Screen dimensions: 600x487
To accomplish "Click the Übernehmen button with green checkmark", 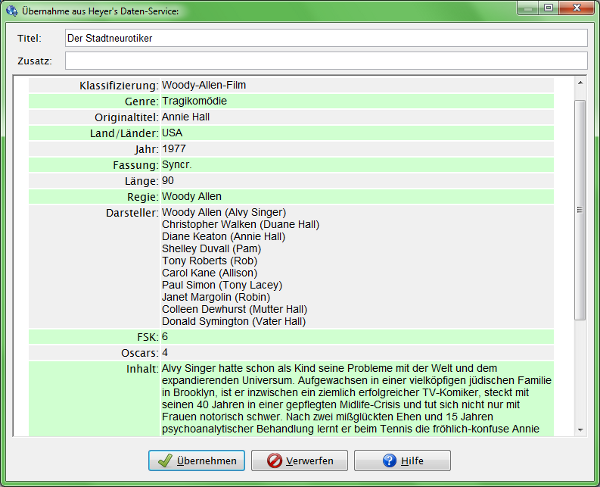I will pos(197,461).
